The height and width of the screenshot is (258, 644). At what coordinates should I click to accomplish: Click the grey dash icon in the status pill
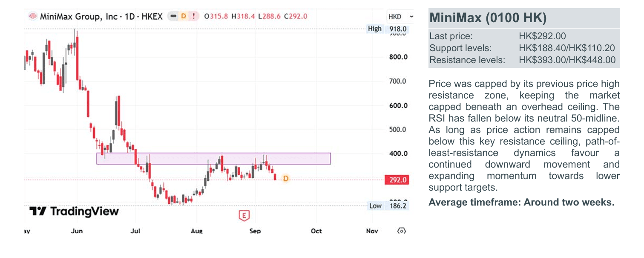click(x=173, y=16)
